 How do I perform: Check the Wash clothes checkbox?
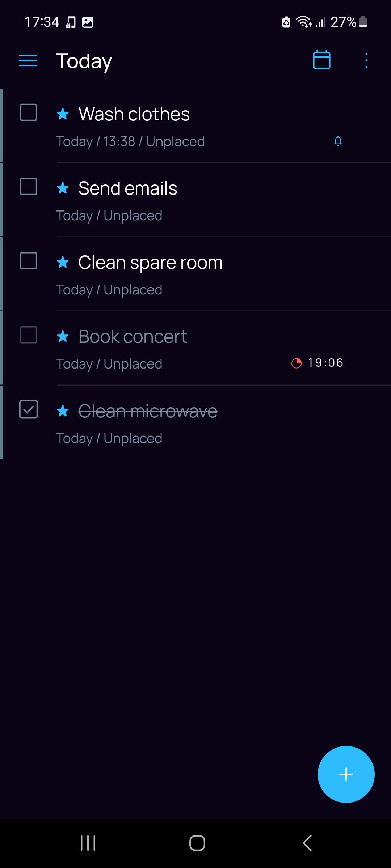point(28,112)
